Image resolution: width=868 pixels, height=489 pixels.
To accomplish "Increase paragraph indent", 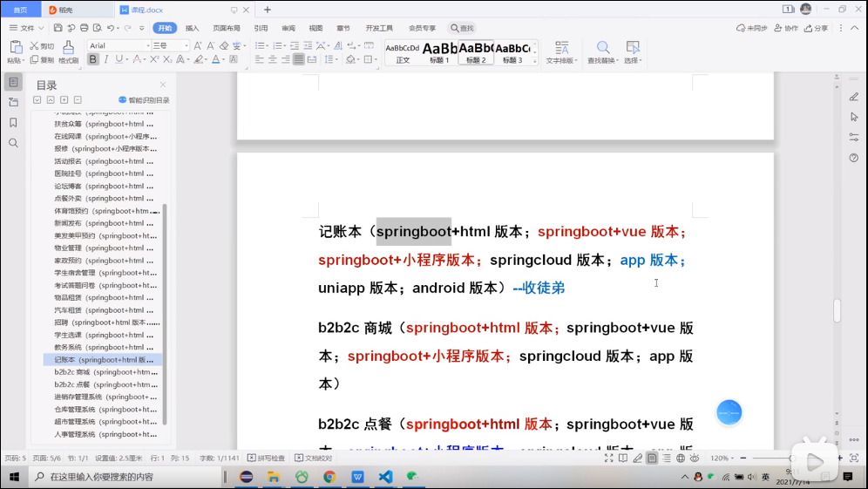I will click(308, 46).
